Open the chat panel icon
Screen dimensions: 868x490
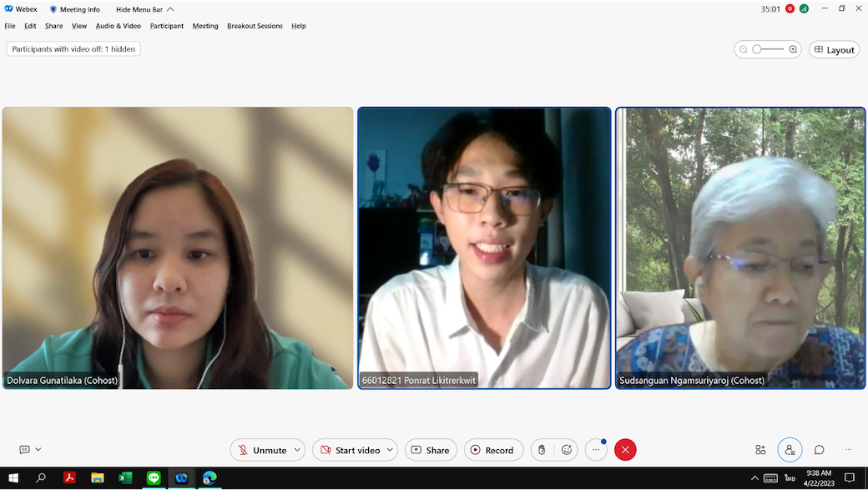[x=820, y=450]
